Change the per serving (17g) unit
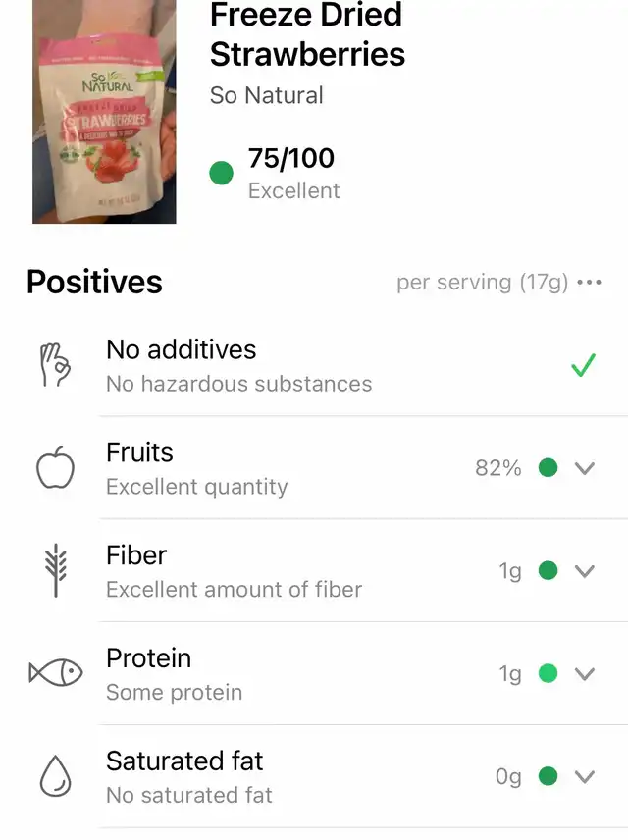 482,283
